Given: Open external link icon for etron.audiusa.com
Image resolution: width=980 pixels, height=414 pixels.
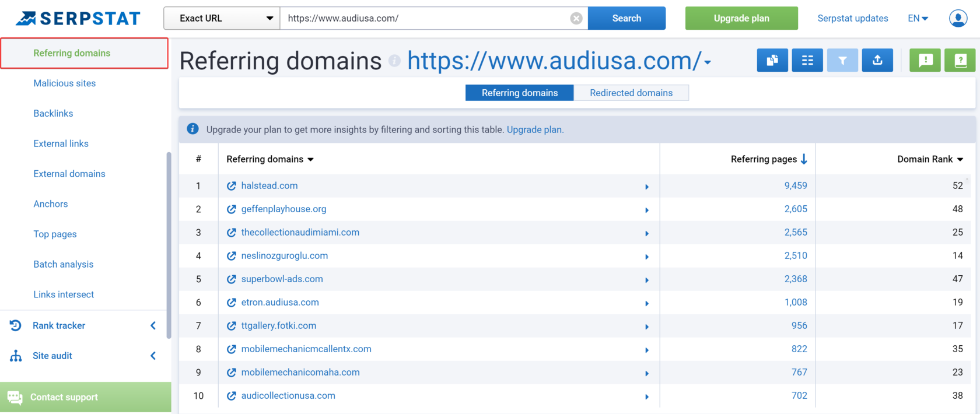Looking at the screenshot, I should coord(232,303).
